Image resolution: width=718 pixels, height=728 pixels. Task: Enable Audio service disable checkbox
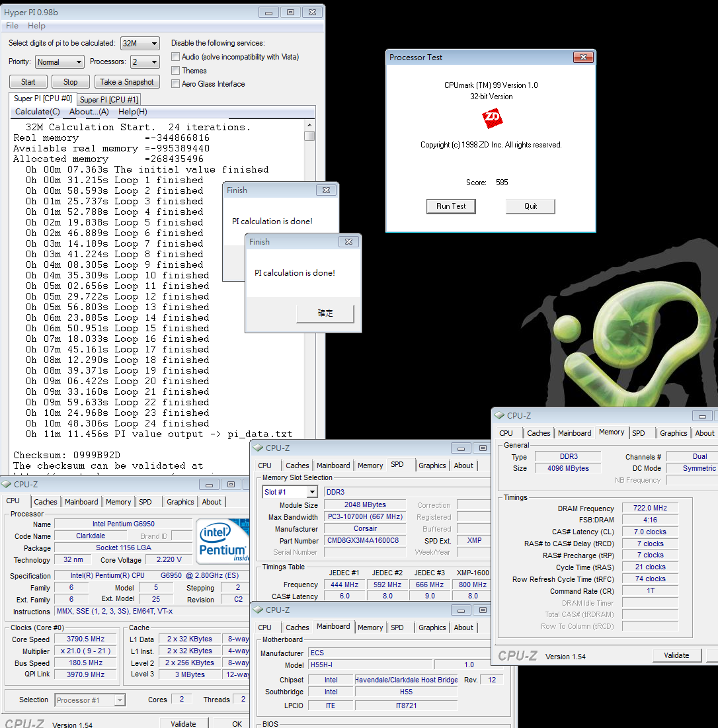click(x=176, y=57)
